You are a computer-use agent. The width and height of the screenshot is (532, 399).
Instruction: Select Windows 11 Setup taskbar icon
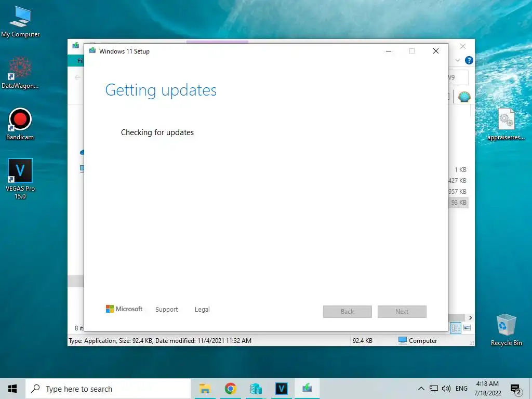point(307,389)
